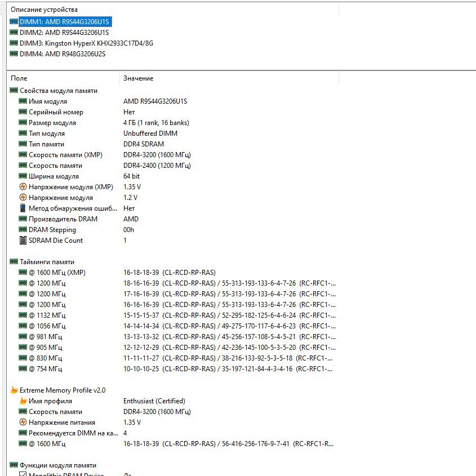Image resolution: width=476 pixels, height=476 pixels.
Task: Click the memory icon next to DIMM3
Action: [14, 43]
